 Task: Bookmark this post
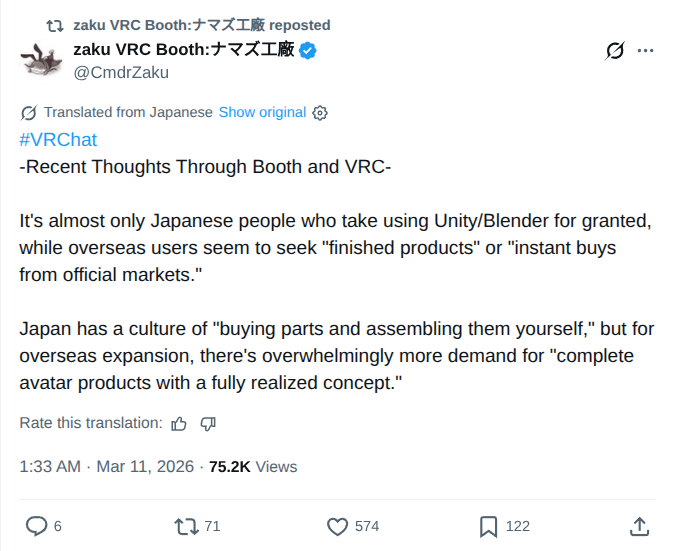click(x=489, y=527)
